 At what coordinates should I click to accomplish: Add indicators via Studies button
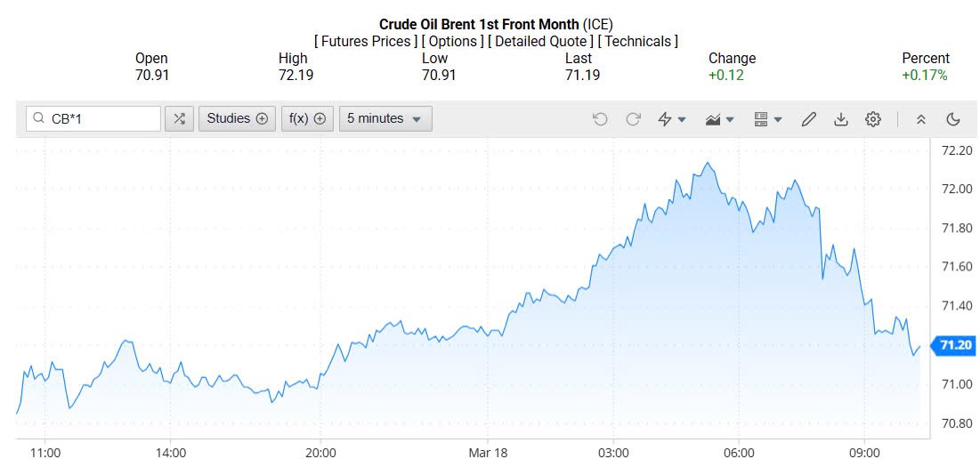point(237,118)
